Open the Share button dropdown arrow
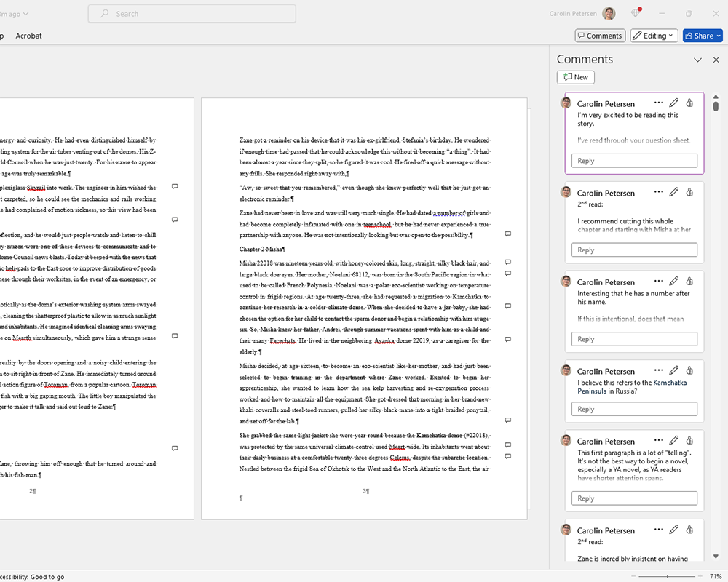The image size is (728, 582). [x=719, y=36]
